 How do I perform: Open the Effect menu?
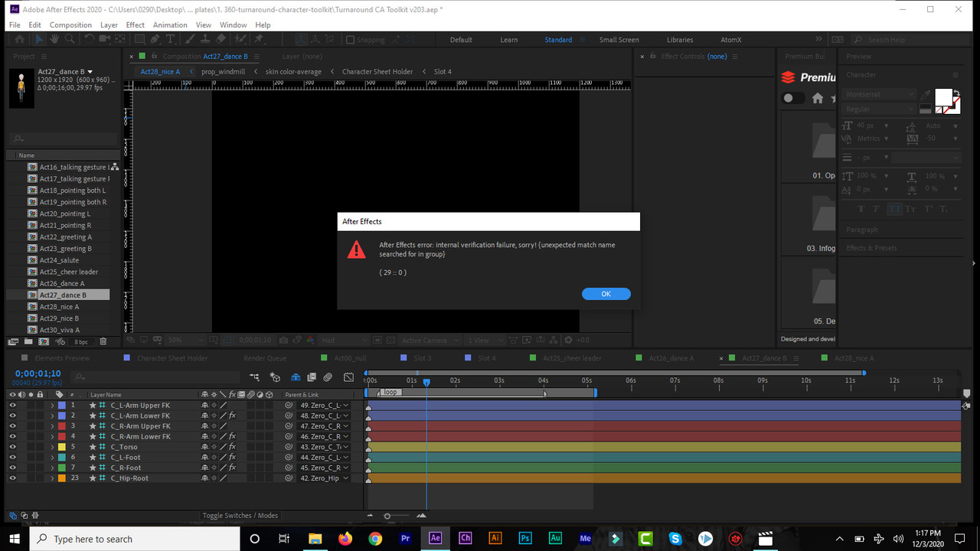pos(136,24)
